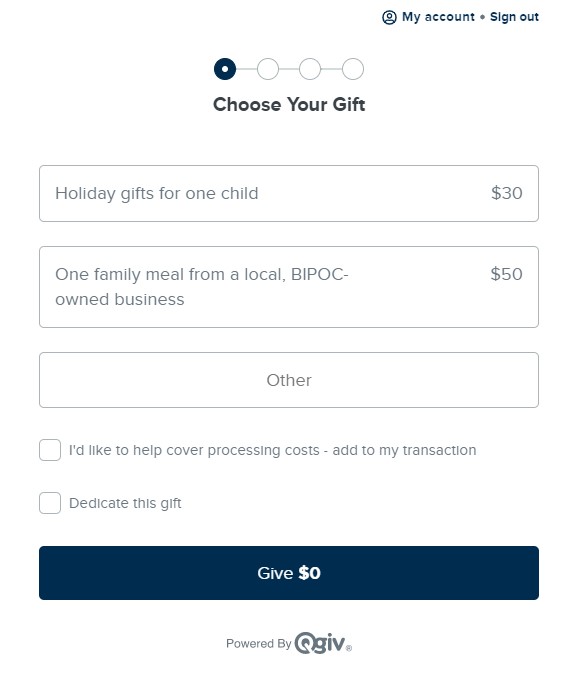Click the Powered By text
This screenshot has width=582, height=677.
coord(259,644)
